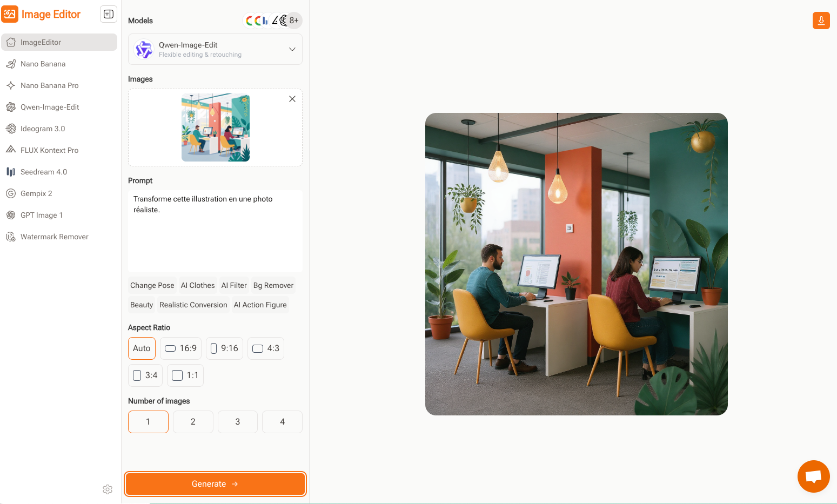Choose the 1:1 aspect ratio option
This screenshot has height=504, width=837.
(185, 375)
